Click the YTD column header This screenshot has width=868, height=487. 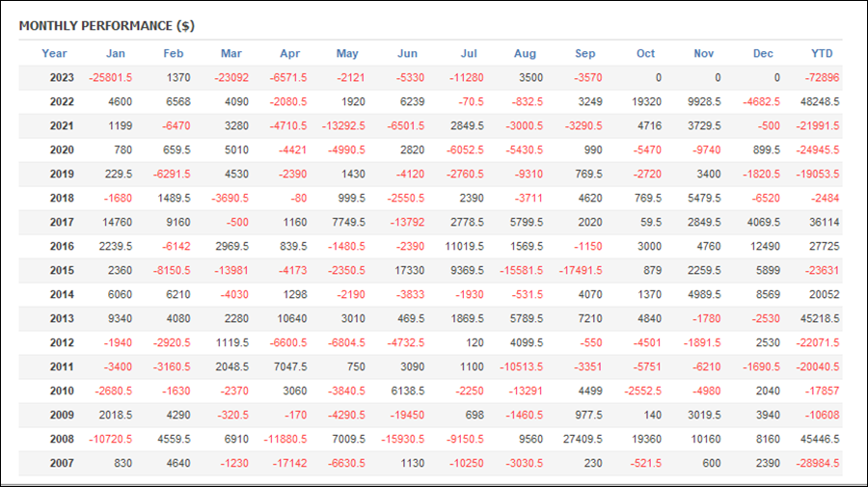(x=822, y=54)
